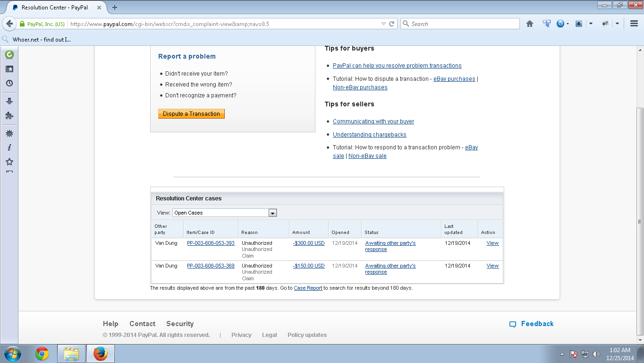Click the outline star sidebar icon
Viewport: 644px width, 363px height.
pyautogui.click(x=9, y=162)
